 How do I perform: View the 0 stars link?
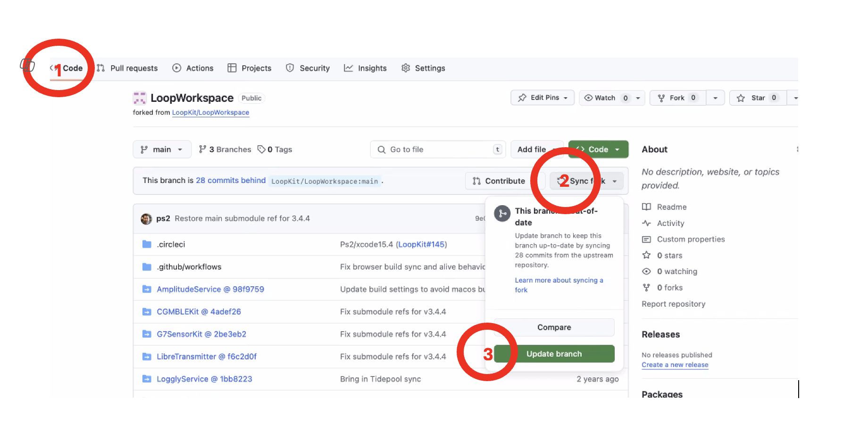pyautogui.click(x=662, y=255)
